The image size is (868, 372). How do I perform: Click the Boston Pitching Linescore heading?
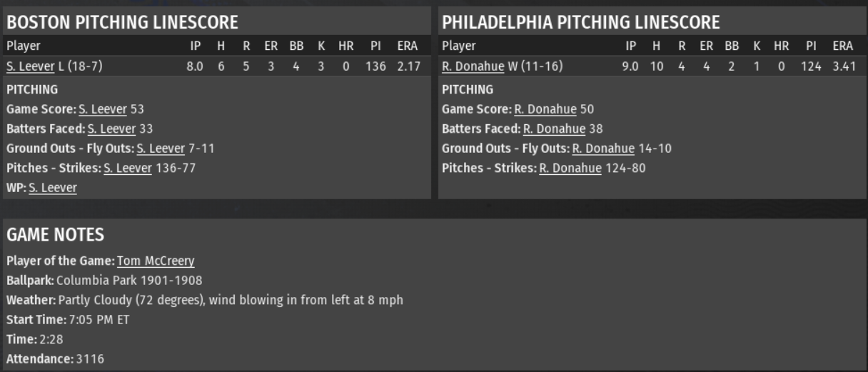[x=122, y=22]
